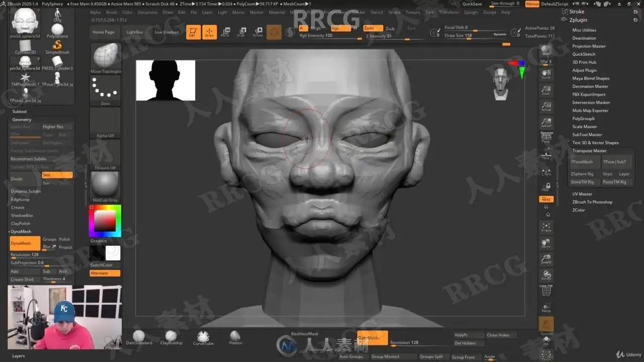Screen dimensions: 644x362
Task: Open the Zplugin menu
Action: [x=471, y=12]
